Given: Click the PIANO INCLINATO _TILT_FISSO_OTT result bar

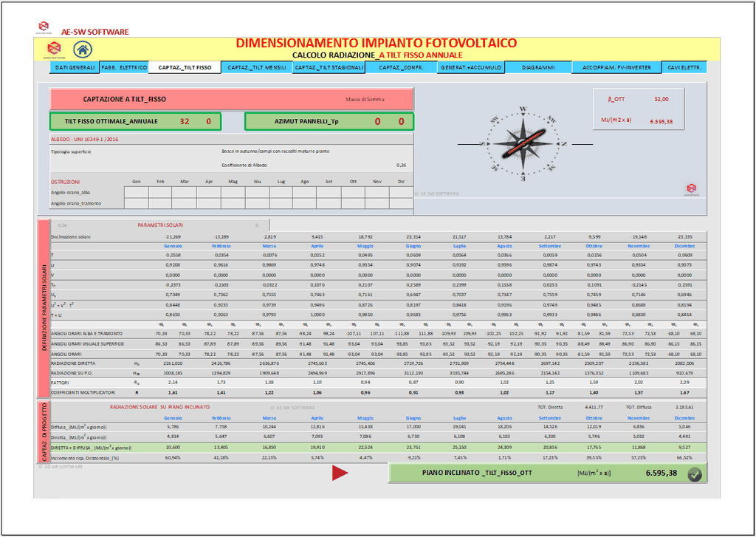Looking at the screenshot, I should click(546, 473).
